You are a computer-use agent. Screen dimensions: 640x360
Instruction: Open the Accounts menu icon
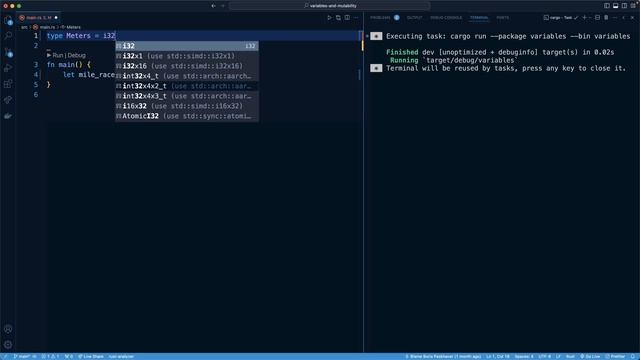click(8, 329)
